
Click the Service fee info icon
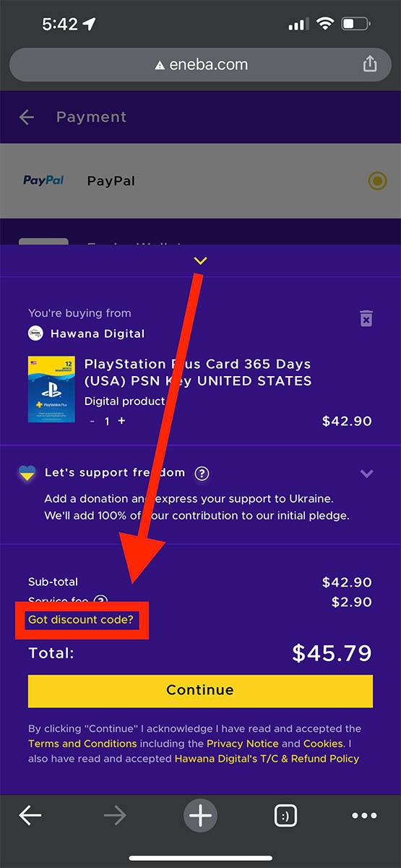[101, 601]
